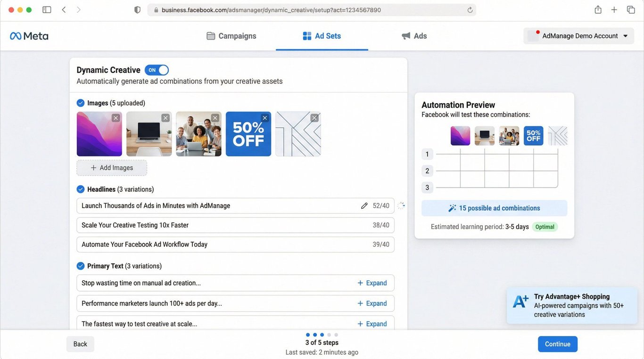This screenshot has height=359, width=644.
Task: Open the AdManage Demo Account dropdown
Action: pos(579,36)
